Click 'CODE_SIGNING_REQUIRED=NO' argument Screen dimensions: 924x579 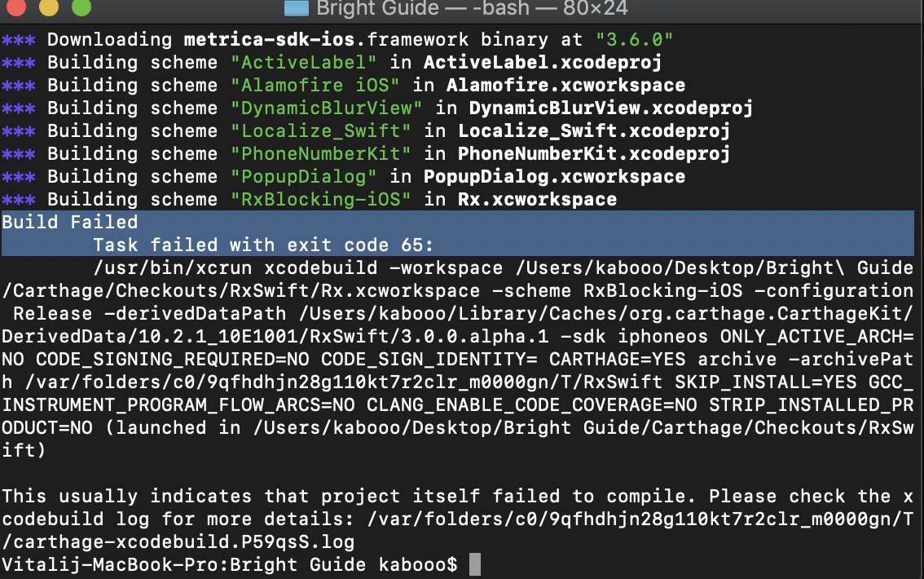[x=172, y=360]
